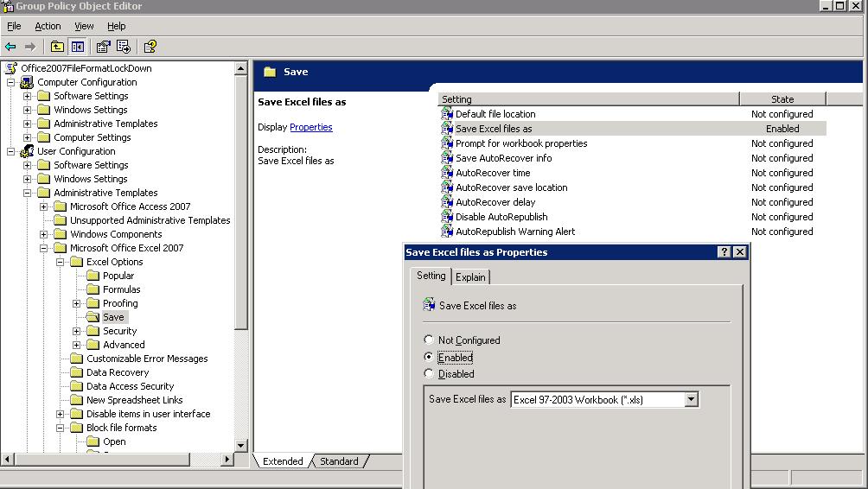Expand Microsoft Office Access 2007 node
868x489 pixels.
click(x=44, y=206)
